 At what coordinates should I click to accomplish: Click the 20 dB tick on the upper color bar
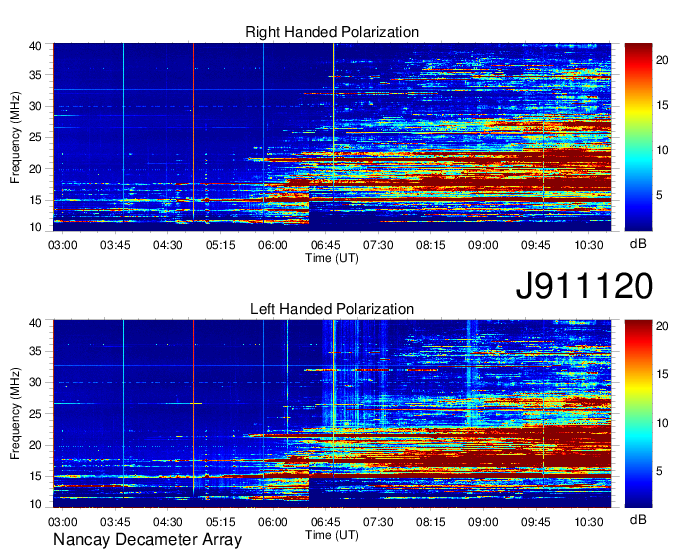pos(662,60)
